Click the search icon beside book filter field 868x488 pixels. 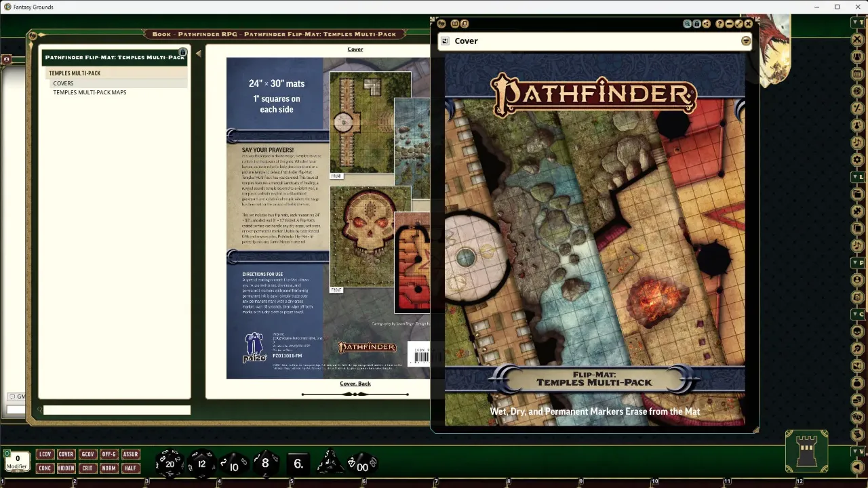tap(39, 409)
